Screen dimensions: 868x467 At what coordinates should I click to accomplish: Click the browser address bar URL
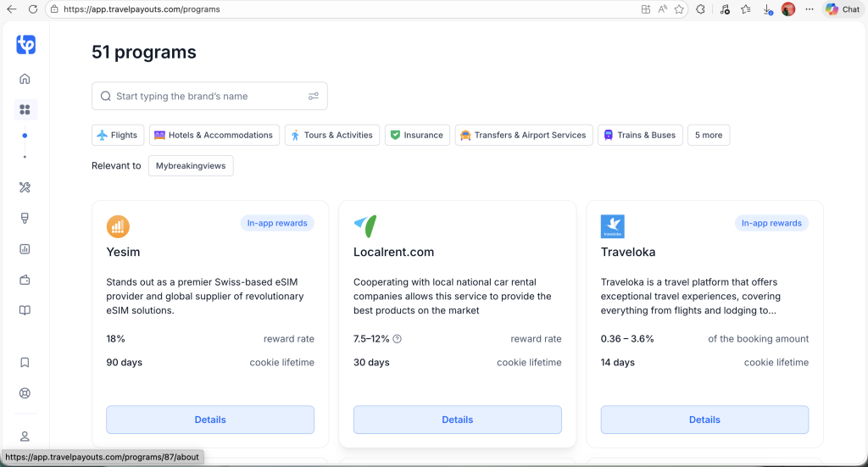pyautogui.click(x=142, y=9)
